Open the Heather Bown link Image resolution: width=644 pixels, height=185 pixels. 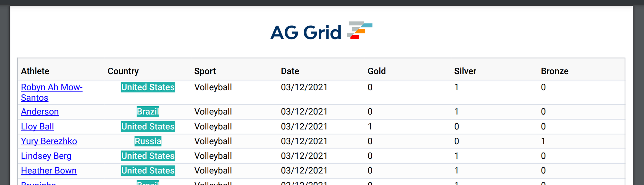(x=49, y=171)
